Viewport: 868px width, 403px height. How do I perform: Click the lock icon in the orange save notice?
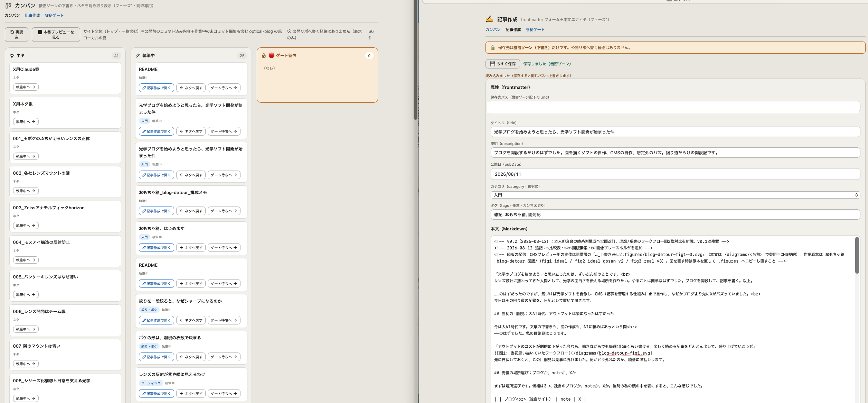(x=492, y=48)
